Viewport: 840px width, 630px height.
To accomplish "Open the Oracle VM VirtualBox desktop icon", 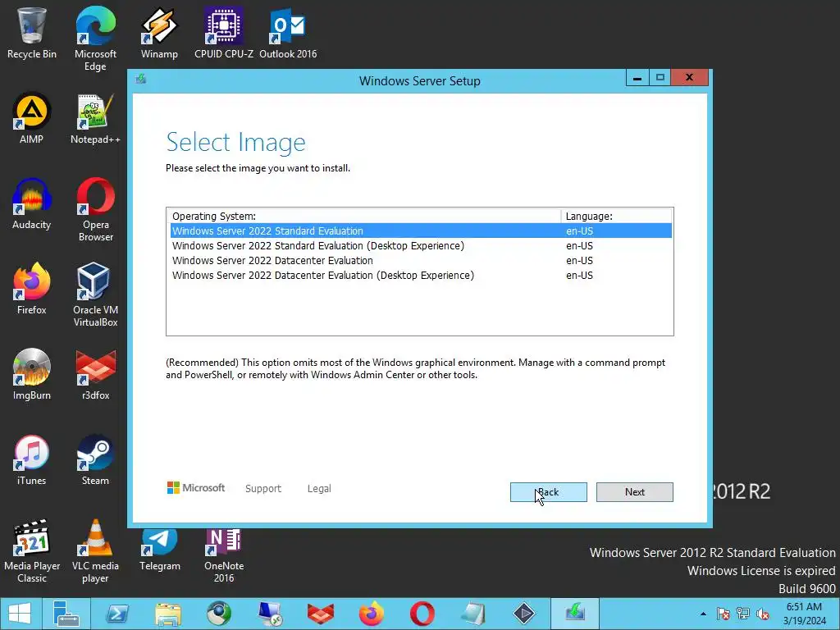I will tap(95, 294).
